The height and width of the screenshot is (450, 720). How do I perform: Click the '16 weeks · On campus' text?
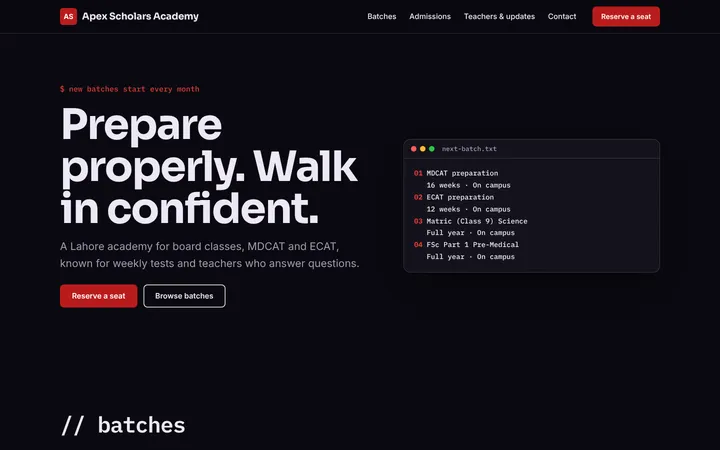coord(468,185)
